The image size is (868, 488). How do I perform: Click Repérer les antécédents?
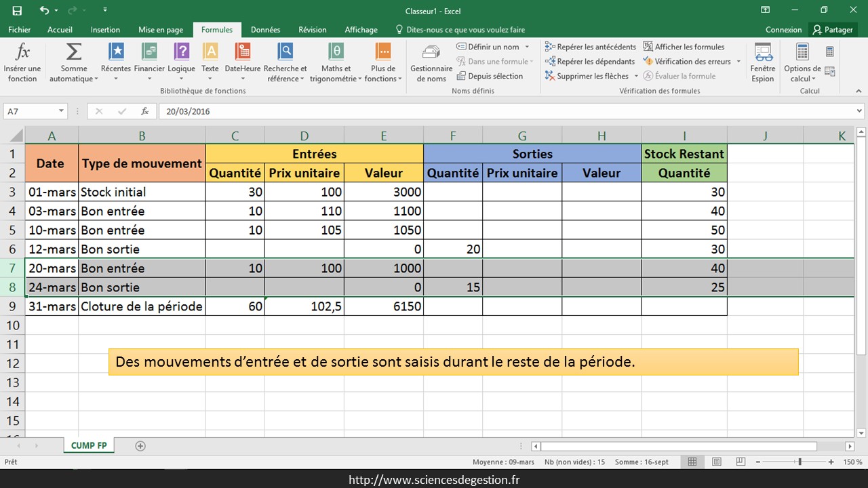point(590,47)
